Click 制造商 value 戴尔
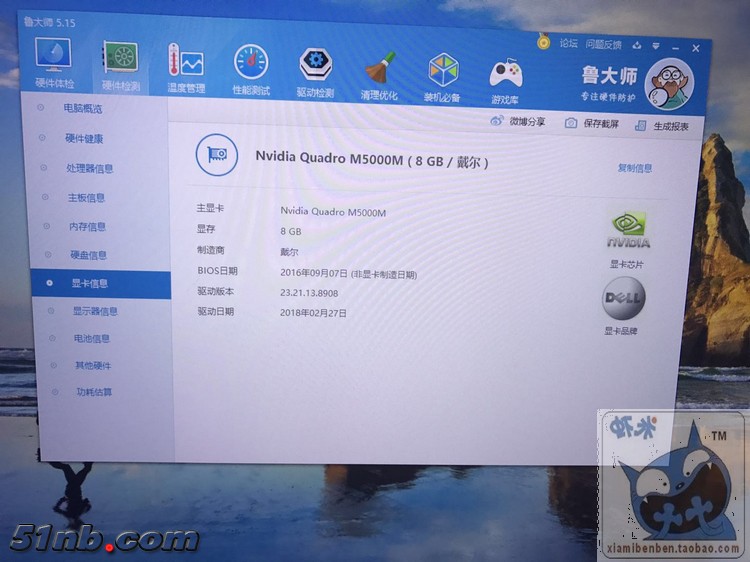This screenshot has width=750, height=562. [x=289, y=252]
